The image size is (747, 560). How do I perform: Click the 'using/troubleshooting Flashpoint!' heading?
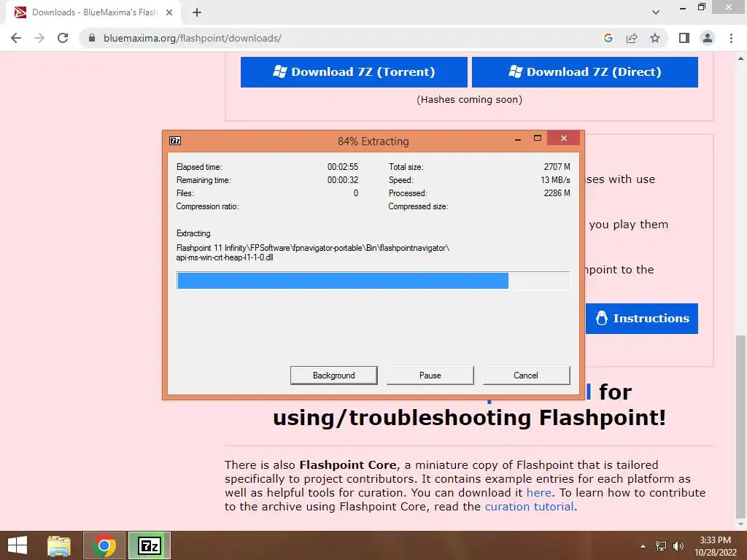[469, 418]
